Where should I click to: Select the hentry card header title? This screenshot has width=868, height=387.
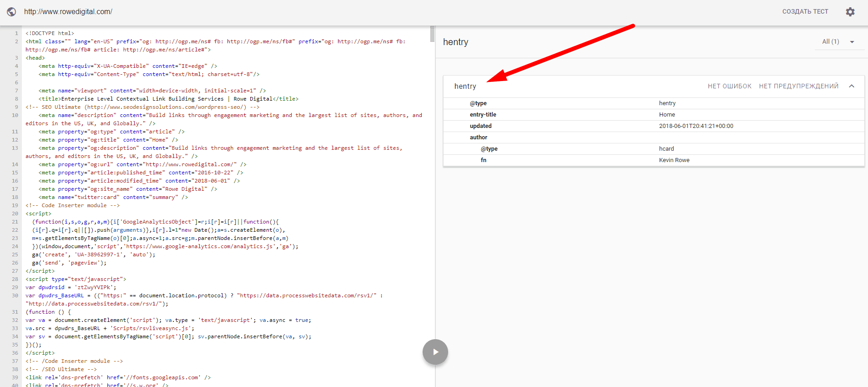(465, 86)
